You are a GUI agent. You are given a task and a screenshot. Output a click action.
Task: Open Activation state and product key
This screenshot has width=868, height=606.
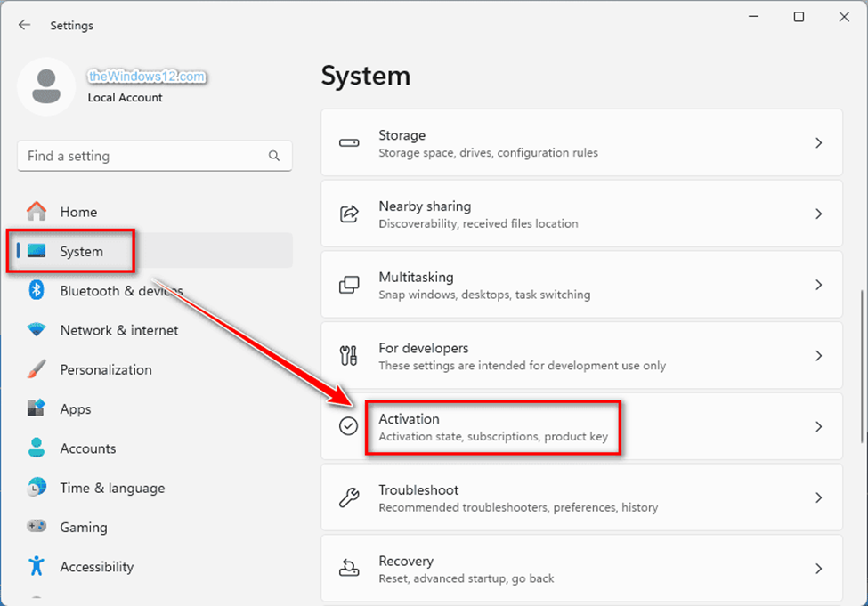(582, 426)
